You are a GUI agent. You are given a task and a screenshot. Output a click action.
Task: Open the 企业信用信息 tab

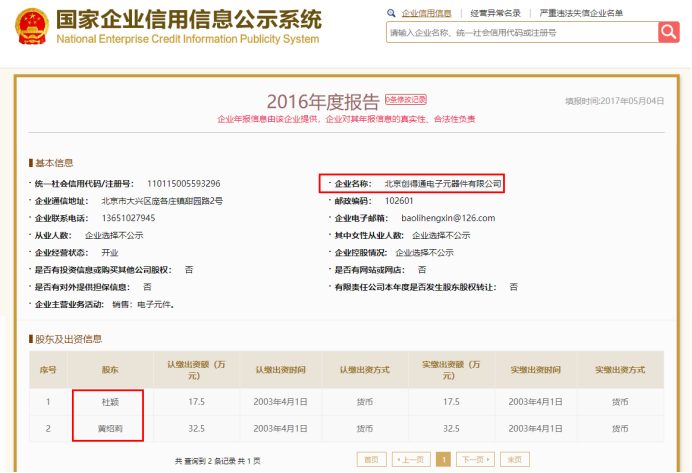click(x=426, y=13)
